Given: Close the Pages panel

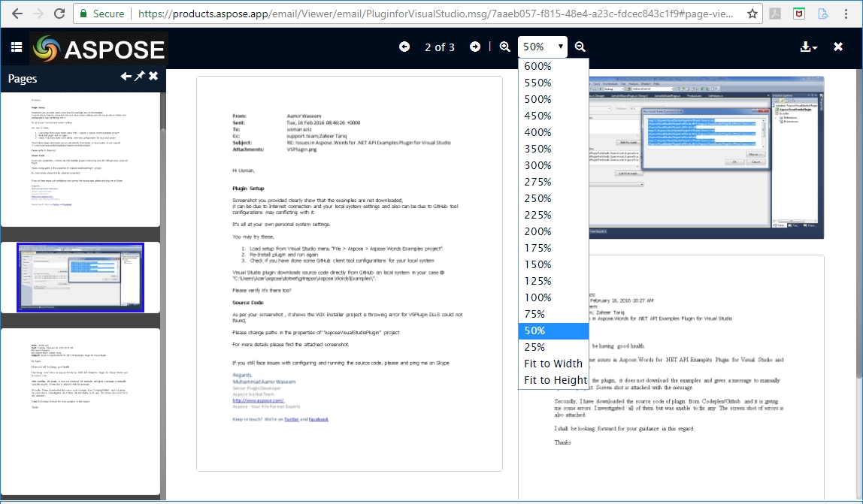Looking at the screenshot, I should (x=153, y=77).
